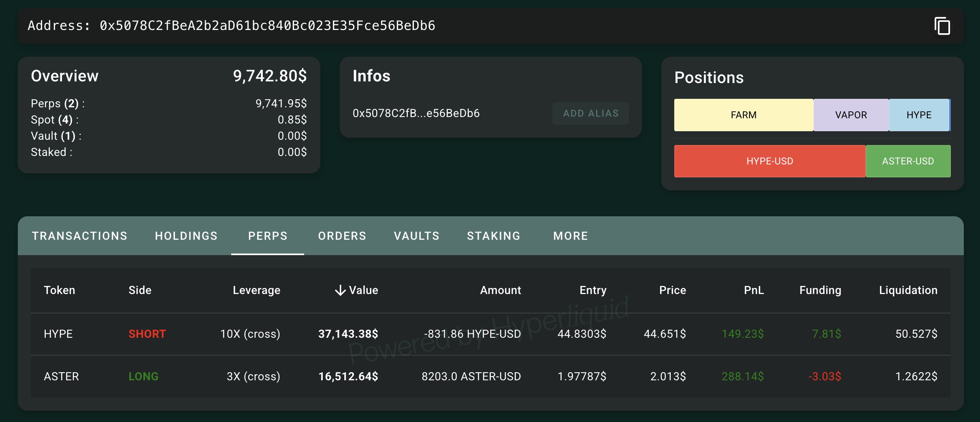Open the TRANSACTIONS tab
The width and height of the screenshot is (980, 422).
[x=80, y=236]
